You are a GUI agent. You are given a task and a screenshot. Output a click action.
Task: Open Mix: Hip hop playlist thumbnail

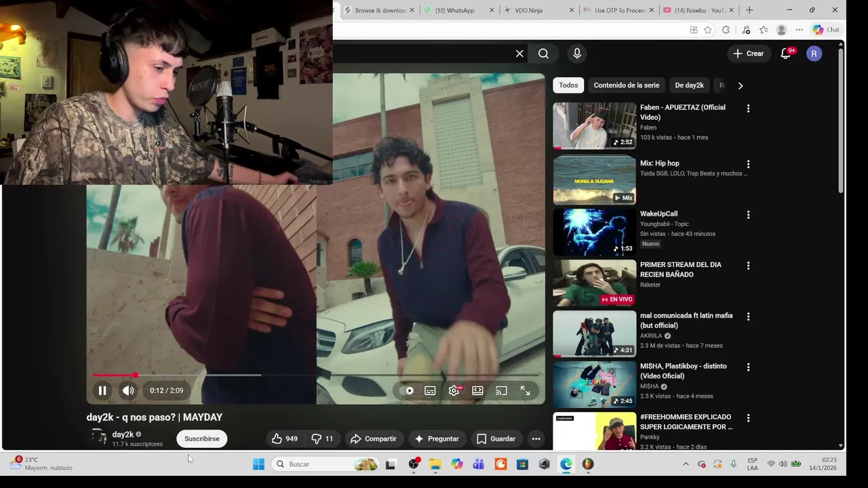595,181
